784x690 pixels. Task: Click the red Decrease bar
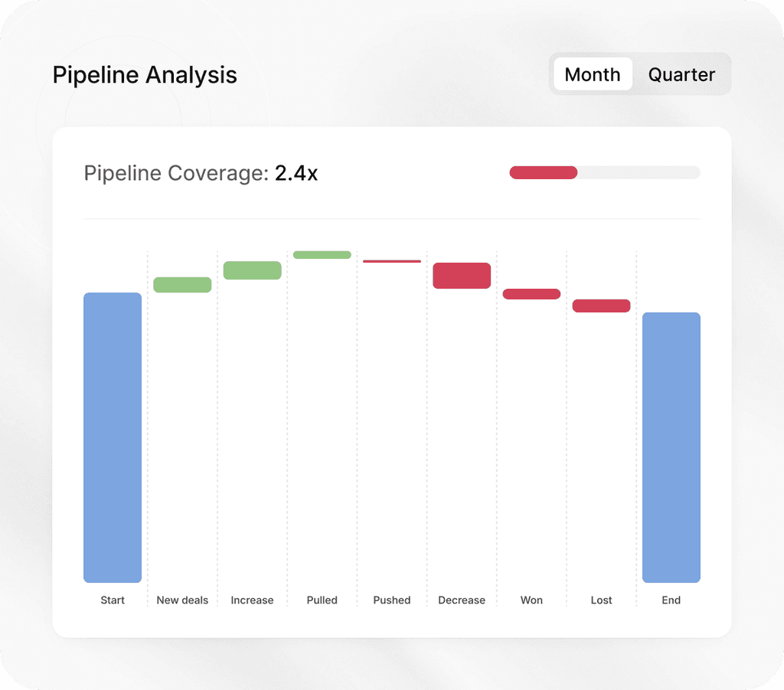(x=462, y=276)
